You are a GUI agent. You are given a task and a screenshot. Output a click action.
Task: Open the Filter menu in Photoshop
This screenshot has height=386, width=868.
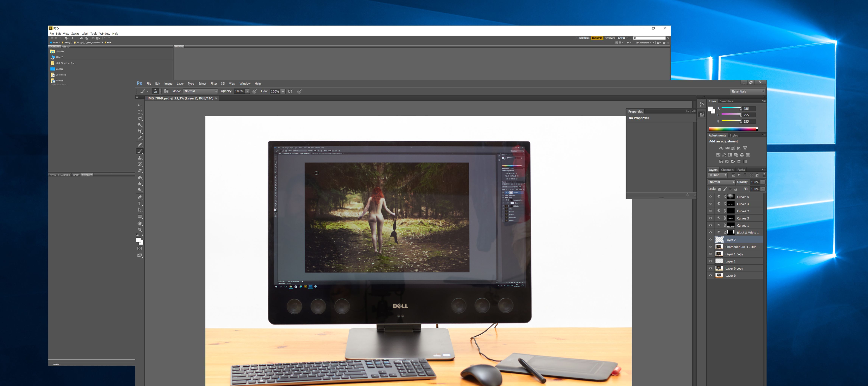214,83
